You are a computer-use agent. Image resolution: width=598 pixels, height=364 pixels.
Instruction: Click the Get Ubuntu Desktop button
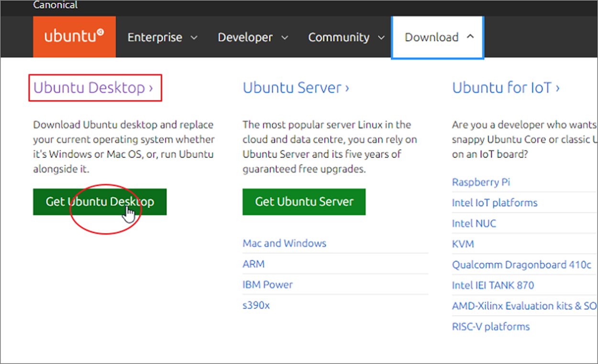coord(100,201)
